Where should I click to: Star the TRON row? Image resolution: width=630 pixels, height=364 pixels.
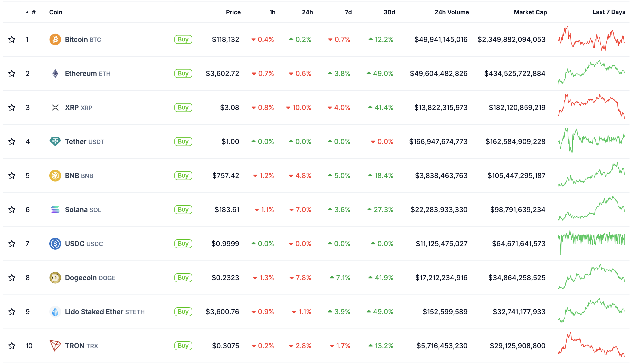pyautogui.click(x=12, y=346)
